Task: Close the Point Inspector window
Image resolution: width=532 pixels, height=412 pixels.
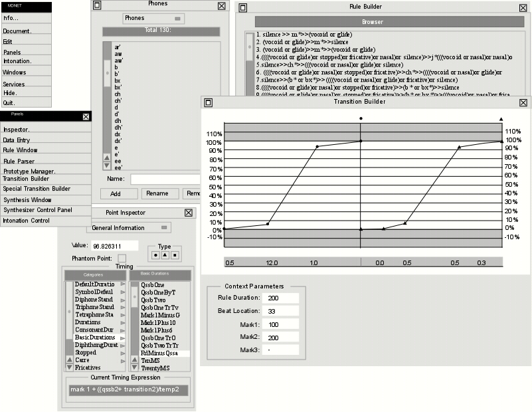Action: click(189, 213)
